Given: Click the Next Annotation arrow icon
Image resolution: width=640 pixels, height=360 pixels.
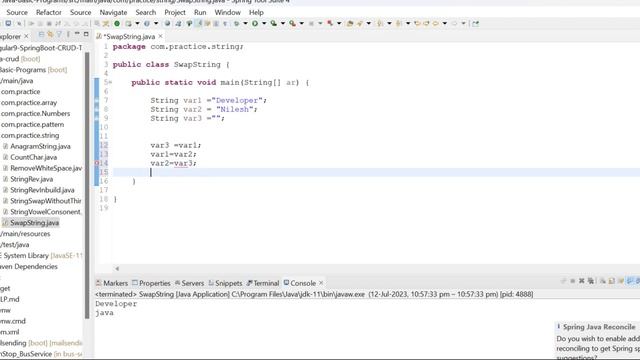Looking at the screenshot, I should click(x=380, y=23).
